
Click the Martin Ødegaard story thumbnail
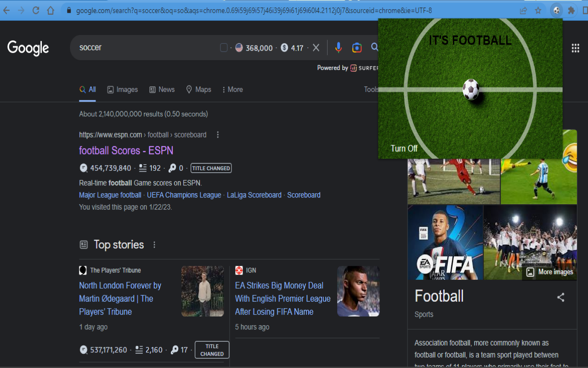tap(203, 291)
